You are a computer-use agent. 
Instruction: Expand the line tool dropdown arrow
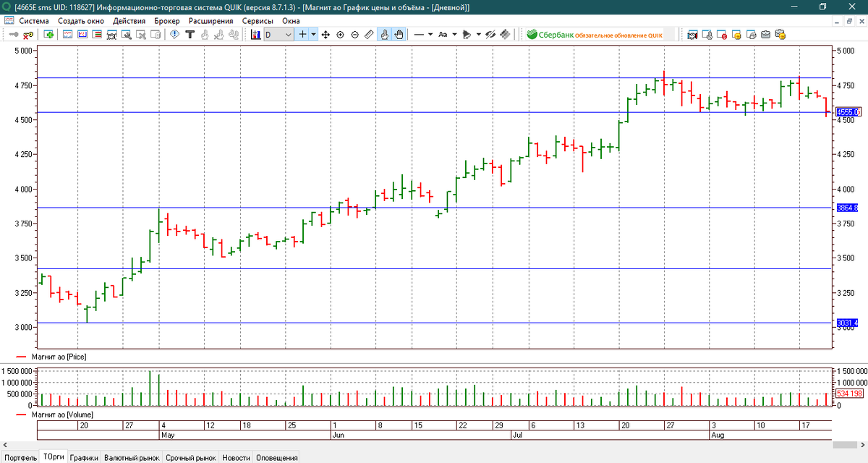(x=430, y=34)
